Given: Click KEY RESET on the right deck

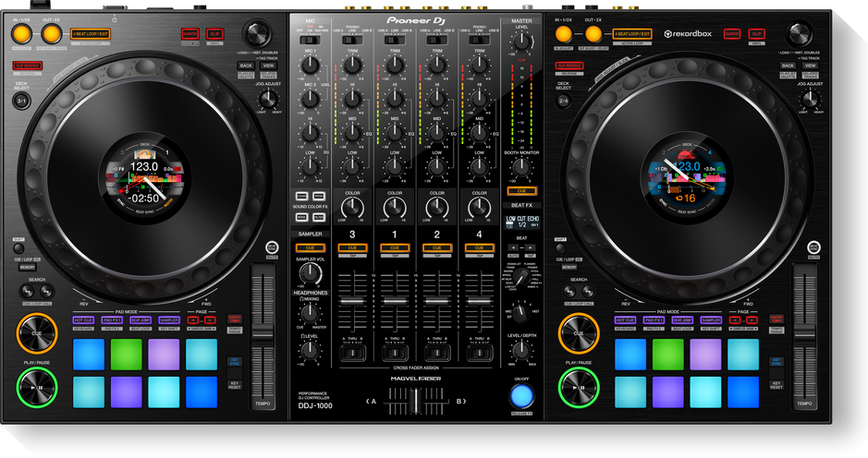Looking at the screenshot, I should (776, 384).
